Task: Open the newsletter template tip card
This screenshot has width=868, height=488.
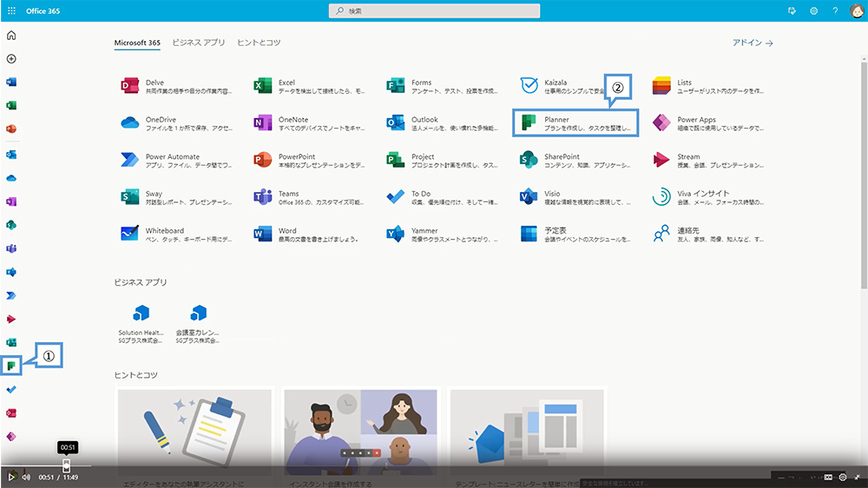Action: pos(527,432)
